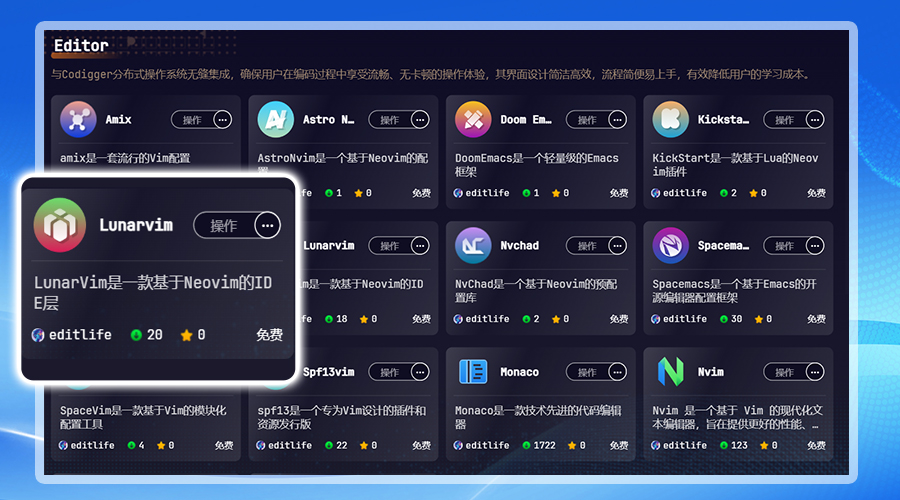This screenshot has height=500, width=900.
Task: Open the ellipsis menu on Monaco card
Action: pyautogui.click(x=618, y=372)
